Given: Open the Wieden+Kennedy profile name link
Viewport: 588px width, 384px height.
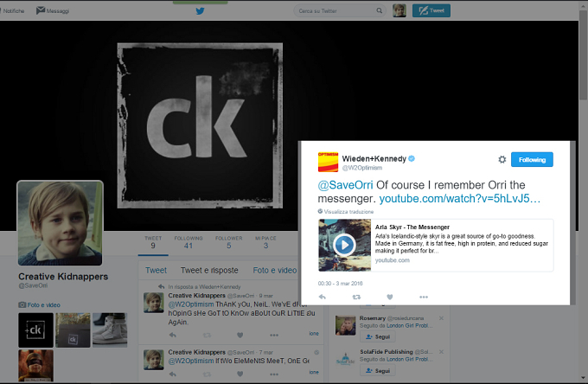Looking at the screenshot, I should pyautogui.click(x=374, y=158).
